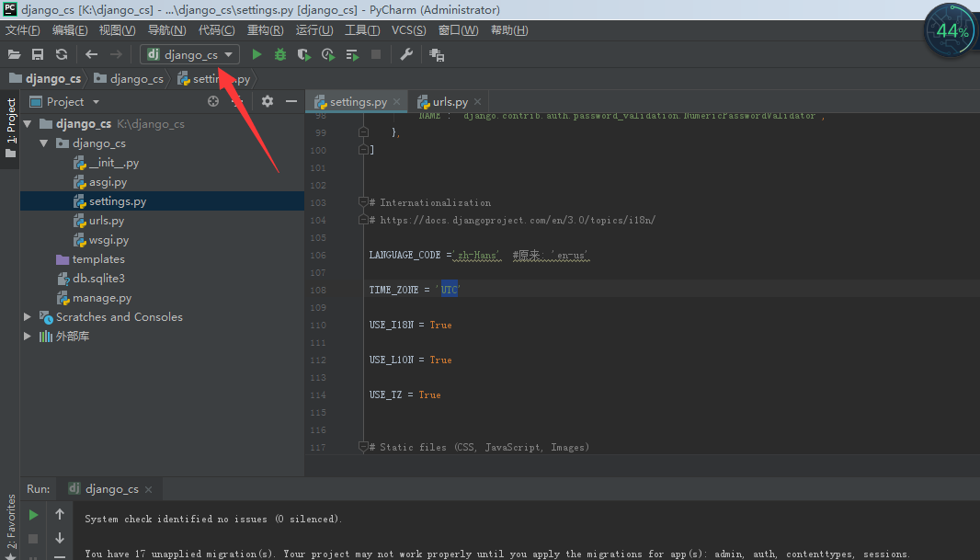Viewport: 980px width, 560px height.
Task: Fold the code block at line 99
Action: [x=363, y=131]
